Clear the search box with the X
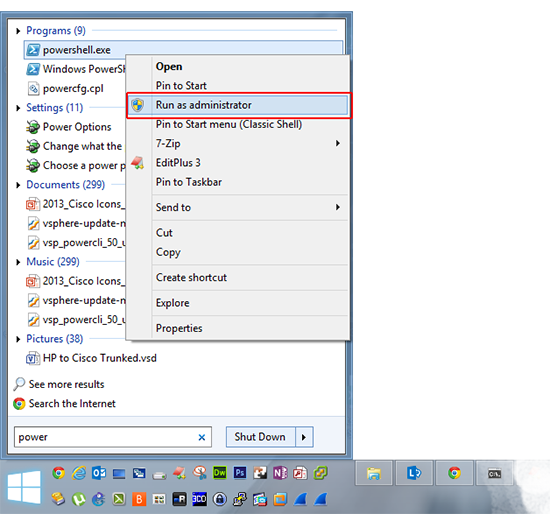 pos(202,437)
